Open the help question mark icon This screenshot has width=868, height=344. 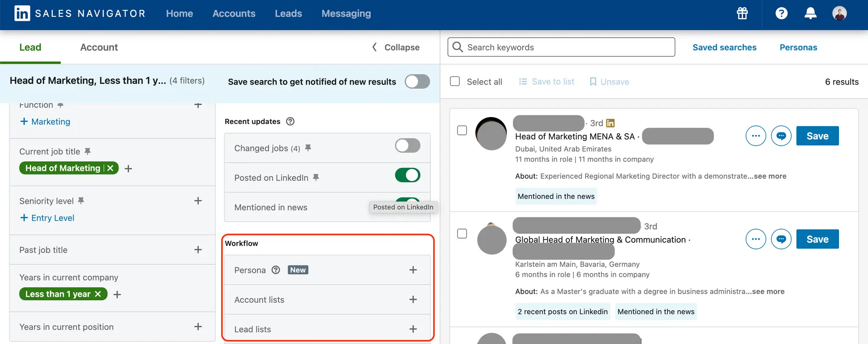[x=781, y=13]
